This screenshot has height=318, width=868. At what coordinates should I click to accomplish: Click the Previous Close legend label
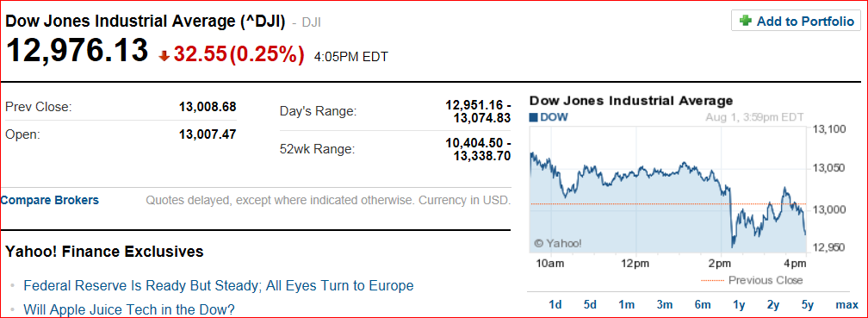click(765, 280)
